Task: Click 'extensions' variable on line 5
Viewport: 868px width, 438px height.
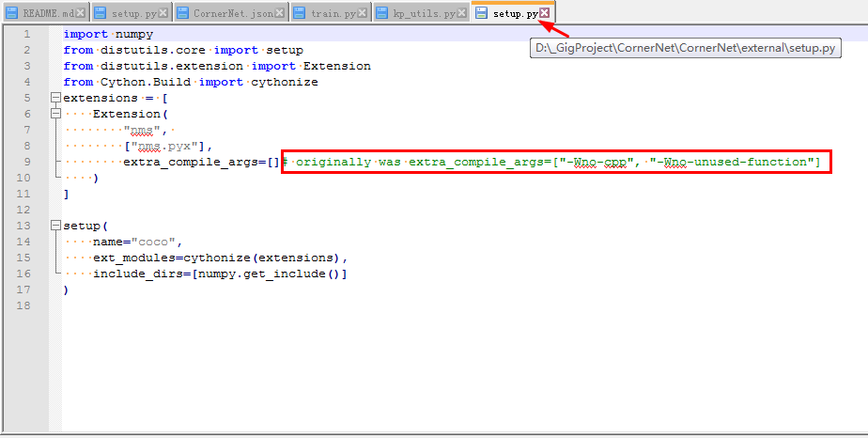Action: 101,98
